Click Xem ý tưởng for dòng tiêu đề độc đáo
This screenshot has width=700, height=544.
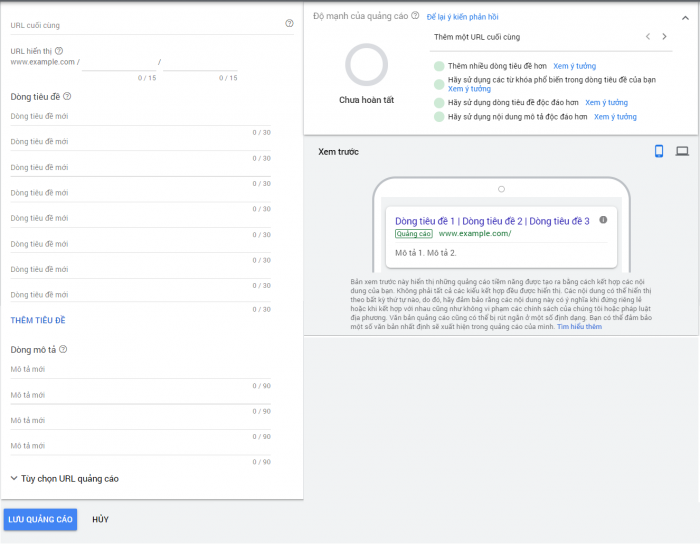pyautogui.click(x=606, y=103)
